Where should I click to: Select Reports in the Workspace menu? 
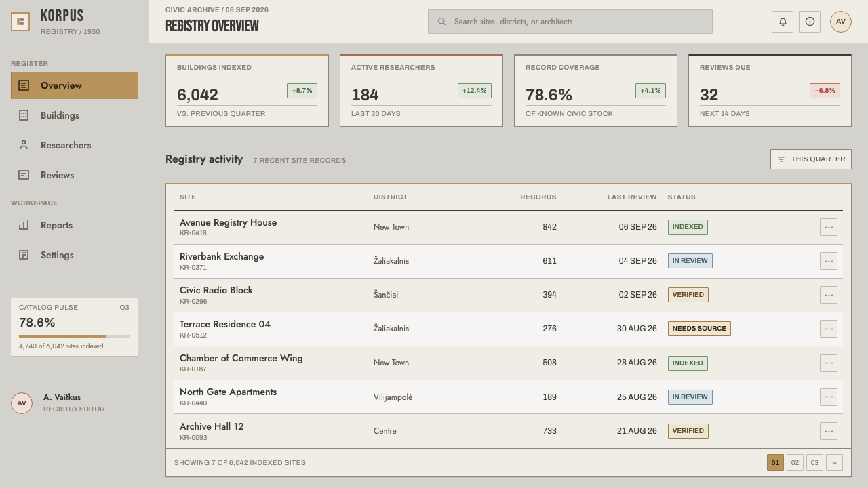[x=75, y=225]
